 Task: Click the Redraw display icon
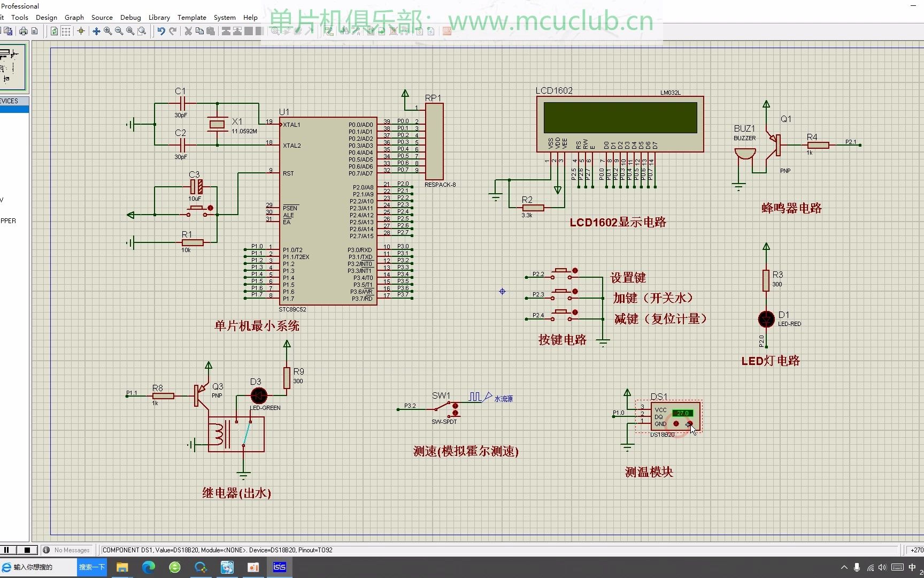pos(54,31)
